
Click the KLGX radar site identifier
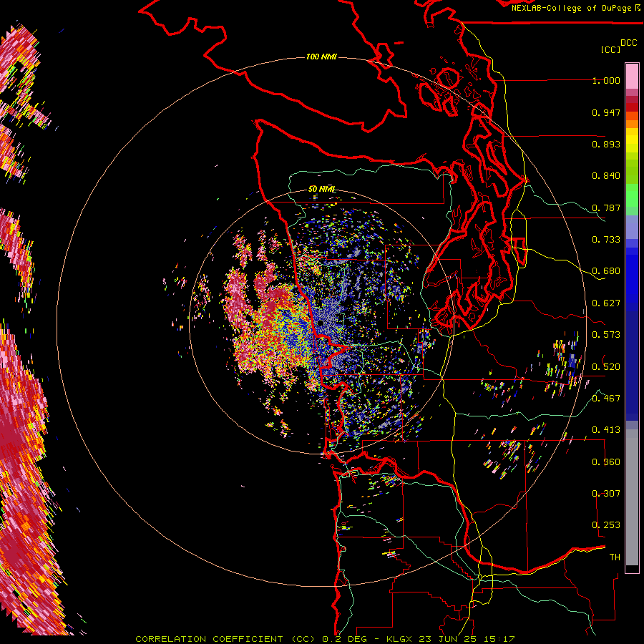401,639
